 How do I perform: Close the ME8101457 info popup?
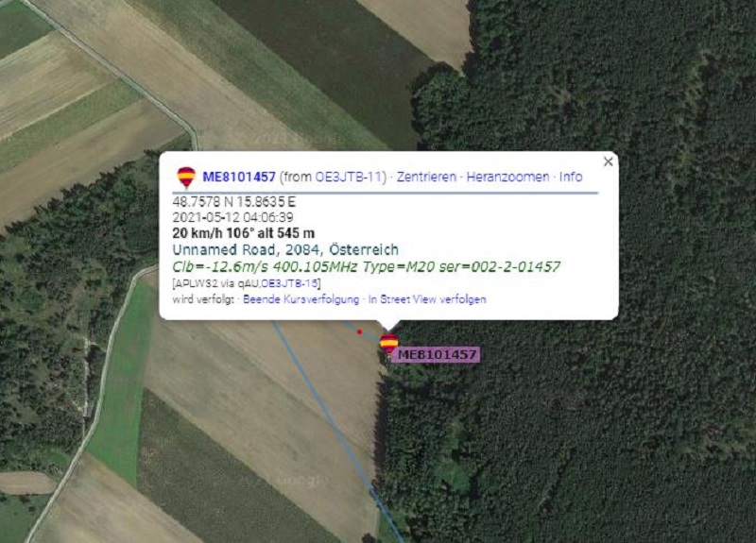pyautogui.click(x=609, y=161)
